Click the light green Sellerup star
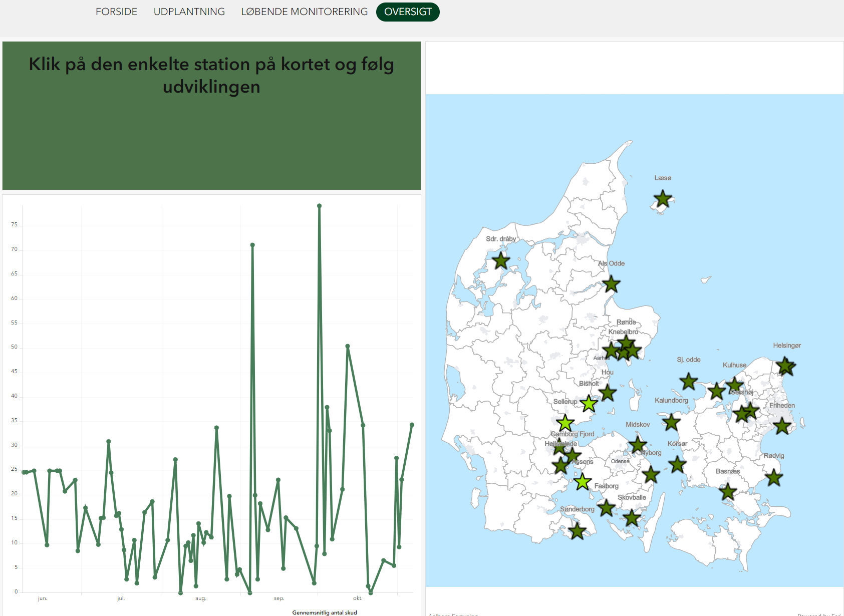 tap(589, 404)
